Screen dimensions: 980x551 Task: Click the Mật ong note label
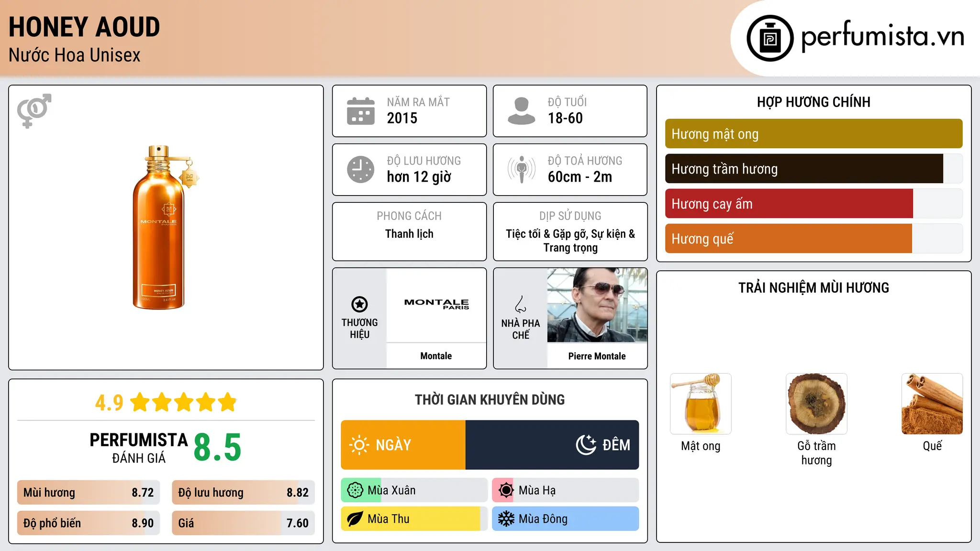pyautogui.click(x=701, y=446)
